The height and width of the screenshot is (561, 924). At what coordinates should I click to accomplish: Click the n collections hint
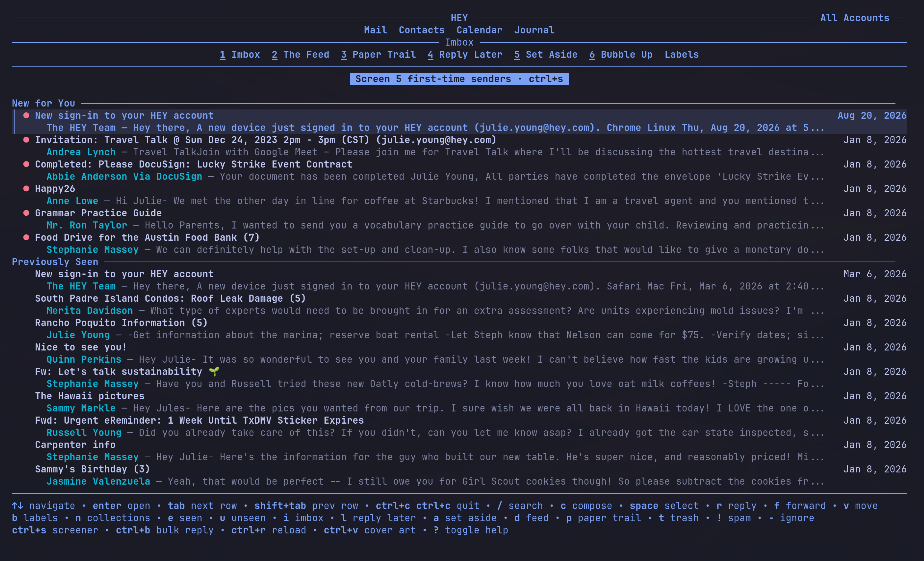[x=113, y=518]
